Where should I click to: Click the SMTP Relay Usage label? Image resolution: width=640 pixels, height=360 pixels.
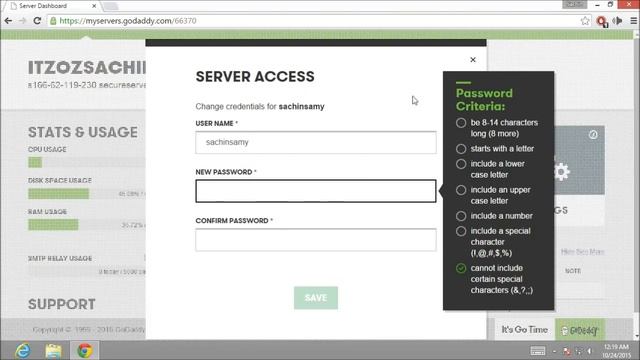[x=60, y=258]
